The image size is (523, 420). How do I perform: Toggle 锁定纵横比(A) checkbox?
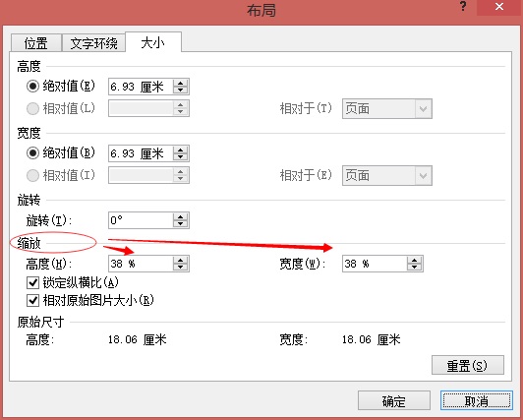coord(32,283)
